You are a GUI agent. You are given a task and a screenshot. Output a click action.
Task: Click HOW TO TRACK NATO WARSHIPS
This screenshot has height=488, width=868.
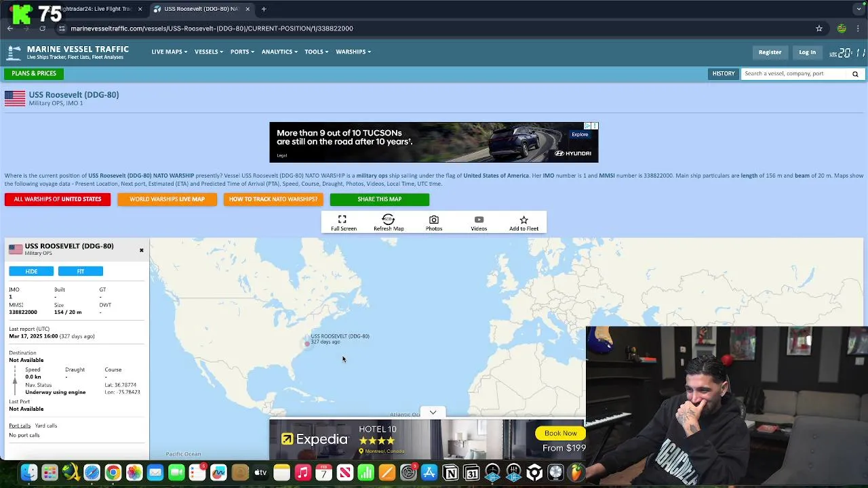point(273,199)
